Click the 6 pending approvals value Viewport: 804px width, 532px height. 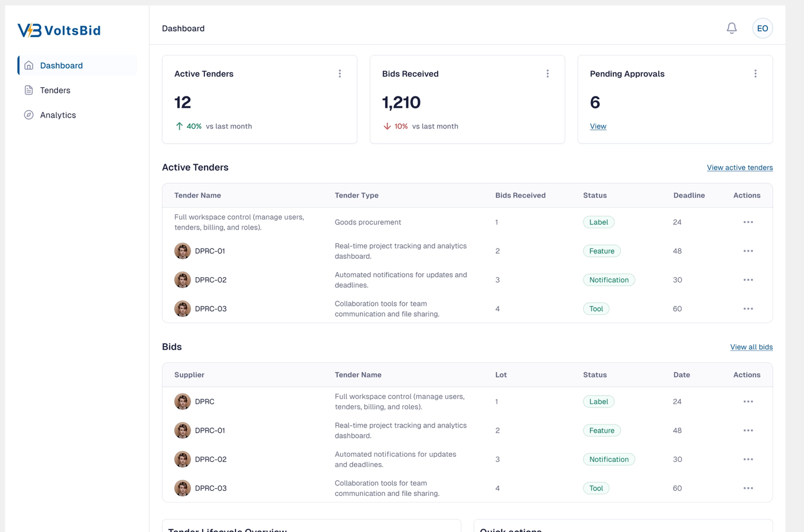tap(595, 102)
